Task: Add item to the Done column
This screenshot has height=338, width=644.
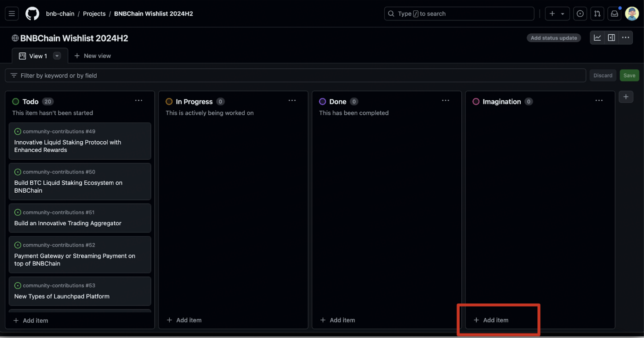Action: click(x=338, y=320)
